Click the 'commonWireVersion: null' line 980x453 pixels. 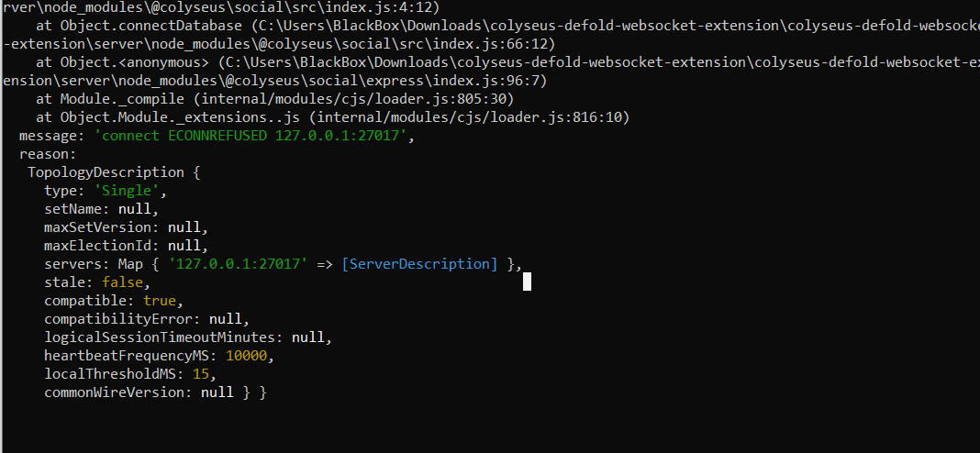click(147, 392)
